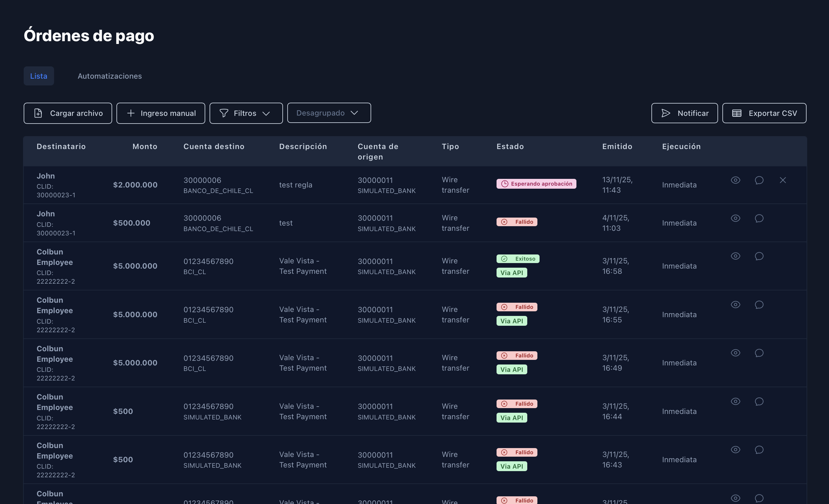
Task: Click the Notificar button
Action: [684, 113]
